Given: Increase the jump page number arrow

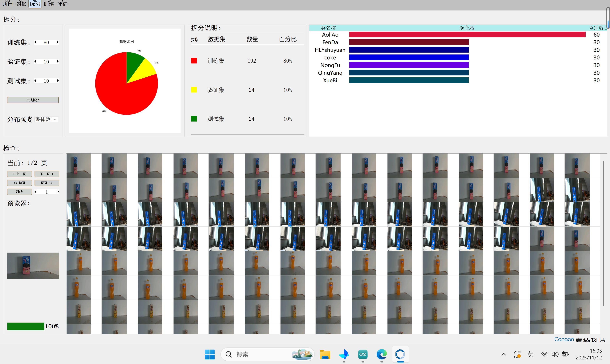Looking at the screenshot, I should (58, 192).
